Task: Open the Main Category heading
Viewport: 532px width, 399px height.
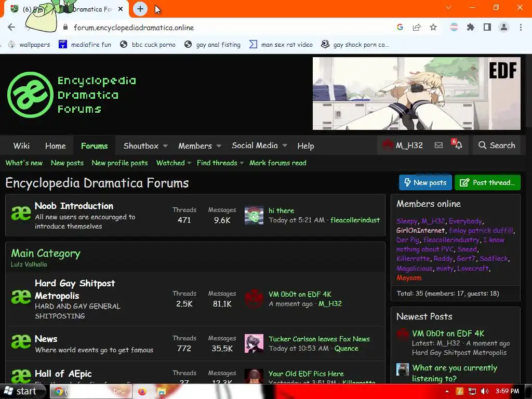Action: click(x=46, y=254)
